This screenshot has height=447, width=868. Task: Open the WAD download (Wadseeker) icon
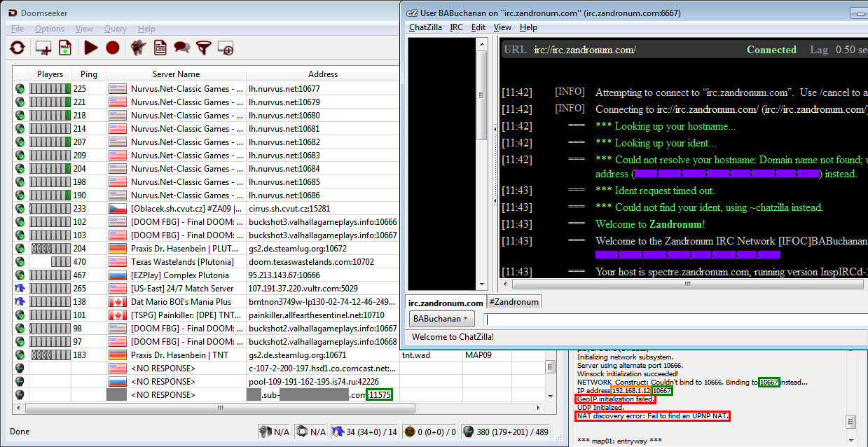click(65, 48)
